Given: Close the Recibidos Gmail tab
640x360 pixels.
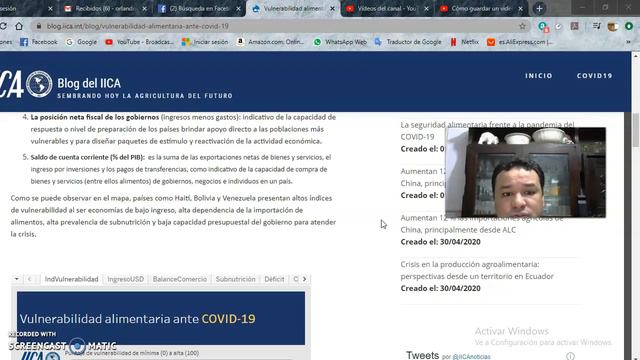Looking at the screenshot, I should [144, 9].
